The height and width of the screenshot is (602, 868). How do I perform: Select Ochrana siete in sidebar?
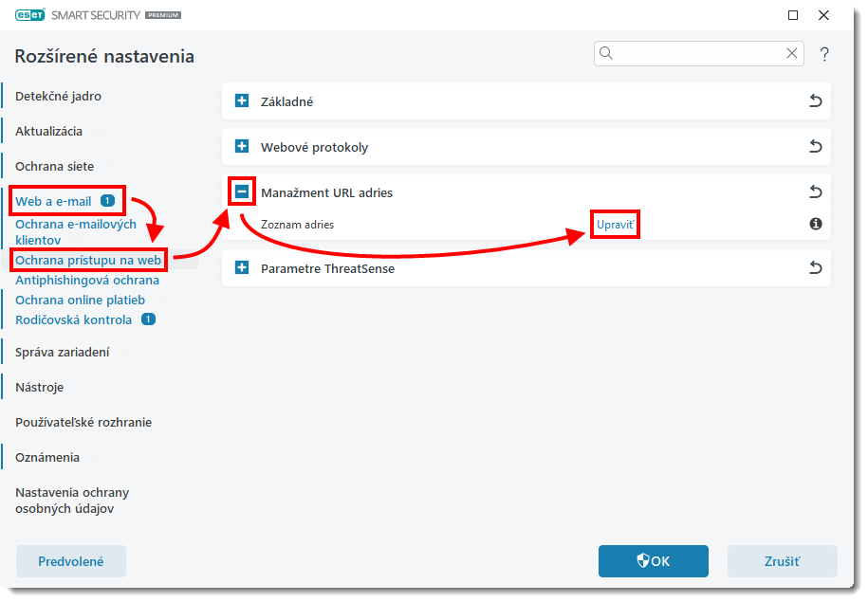point(54,166)
